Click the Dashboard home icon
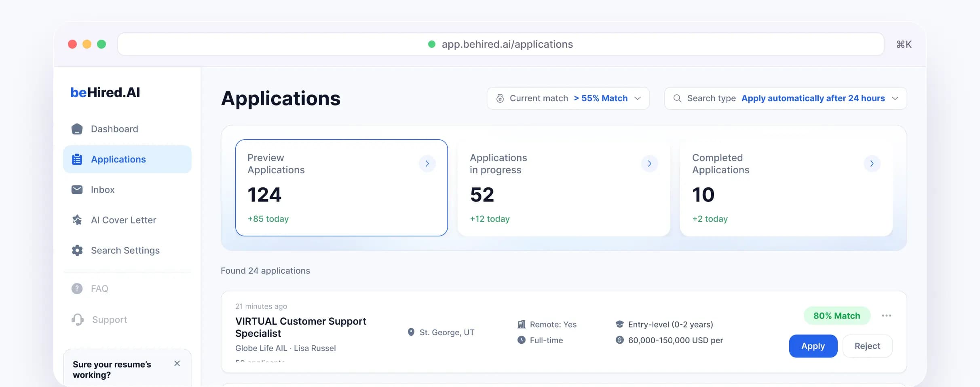Viewport: 980px width, 387px height. (x=77, y=129)
